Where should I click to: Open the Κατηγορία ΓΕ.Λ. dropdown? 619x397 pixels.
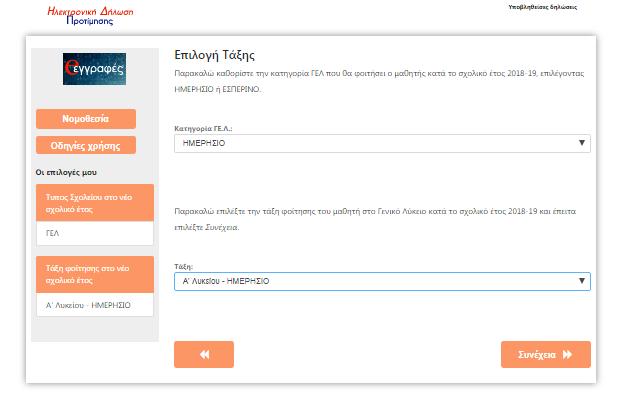tap(382, 143)
